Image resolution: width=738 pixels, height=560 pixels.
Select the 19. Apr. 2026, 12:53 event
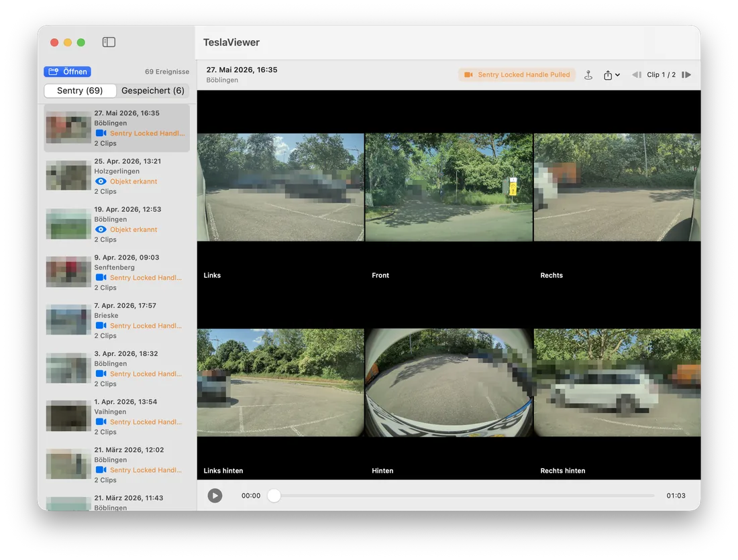point(117,224)
